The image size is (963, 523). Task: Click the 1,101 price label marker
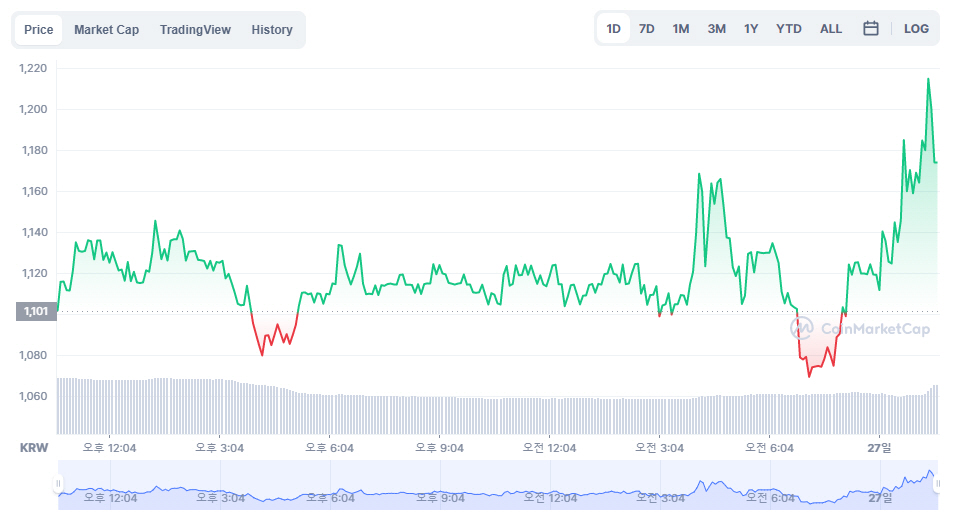33,312
